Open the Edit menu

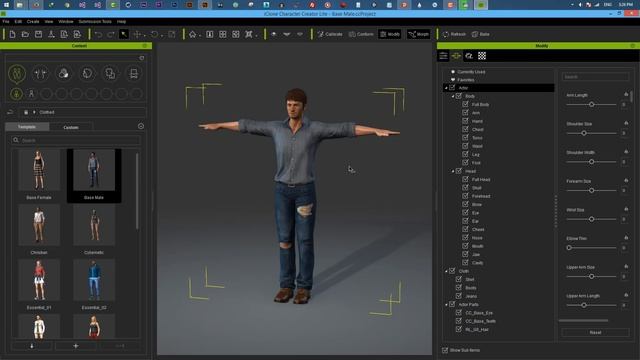pos(18,22)
